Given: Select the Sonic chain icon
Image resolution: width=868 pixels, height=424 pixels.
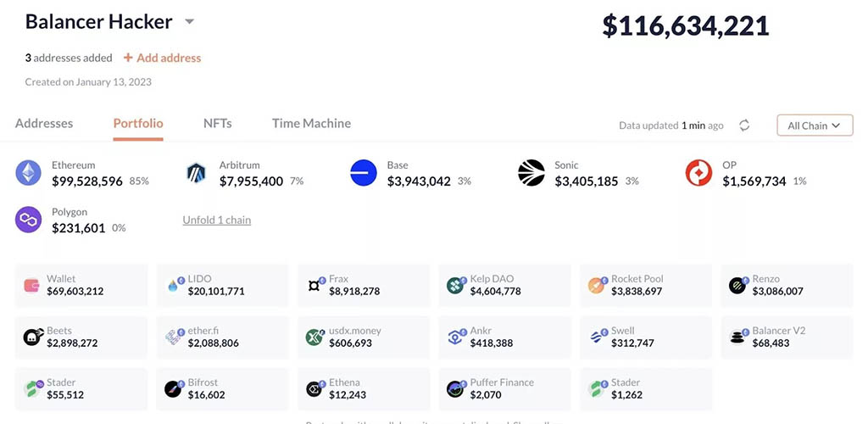Looking at the screenshot, I should (531, 173).
